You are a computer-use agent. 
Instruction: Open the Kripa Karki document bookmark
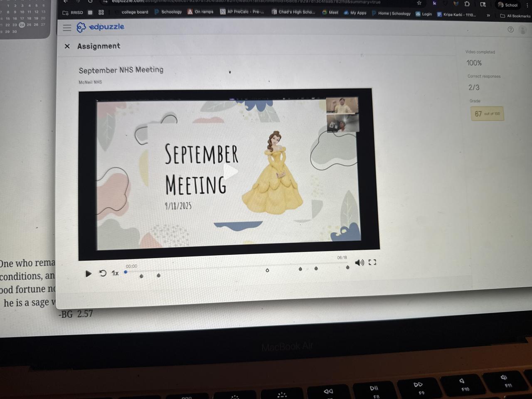pyautogui.click(x=456, y=15)
